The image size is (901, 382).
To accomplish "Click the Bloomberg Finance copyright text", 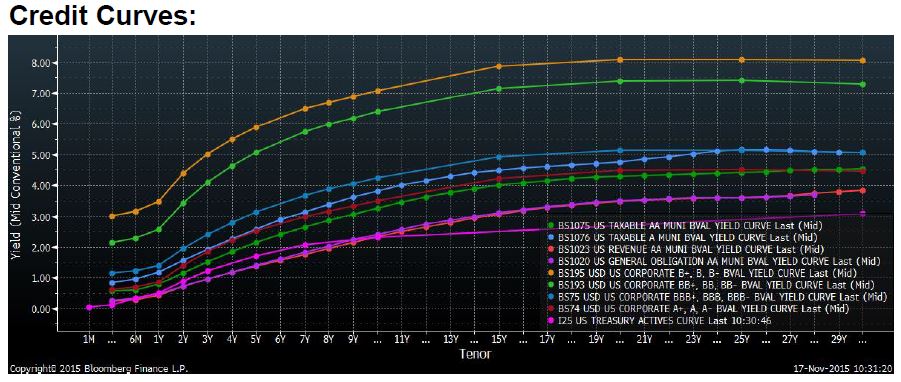I will 98,368.
